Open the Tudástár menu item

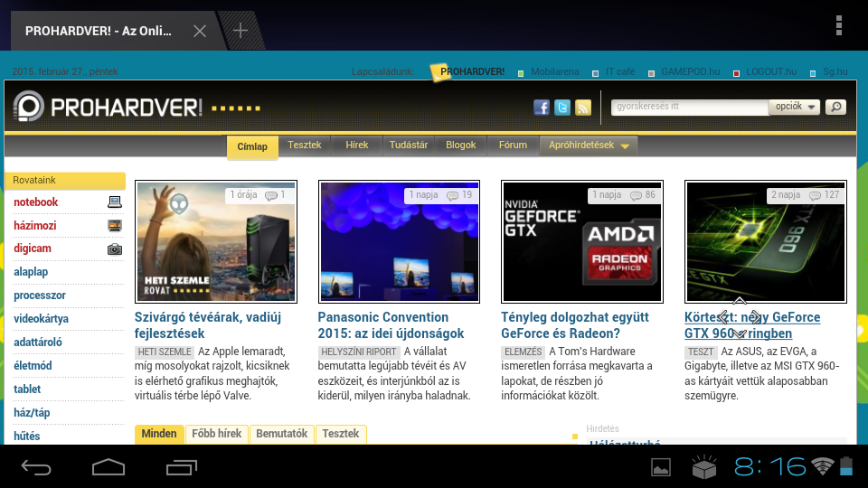pos(409,145)
